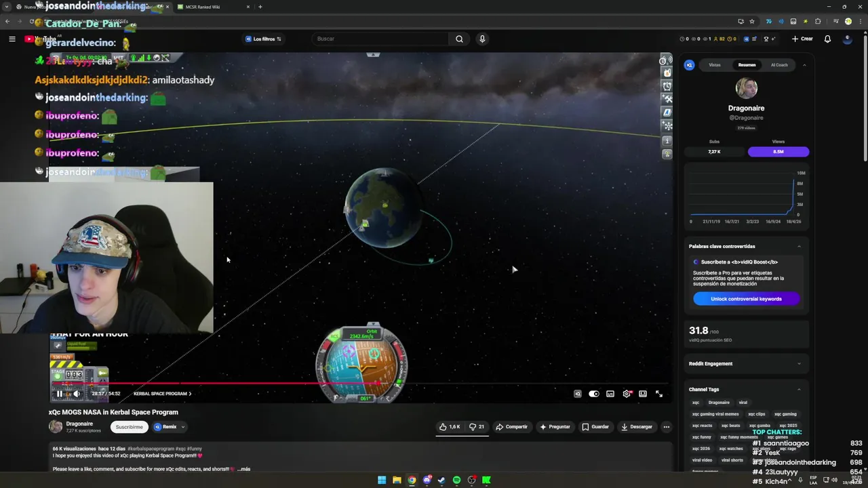Open YouTube notifications bell

(x=827, y=39)
